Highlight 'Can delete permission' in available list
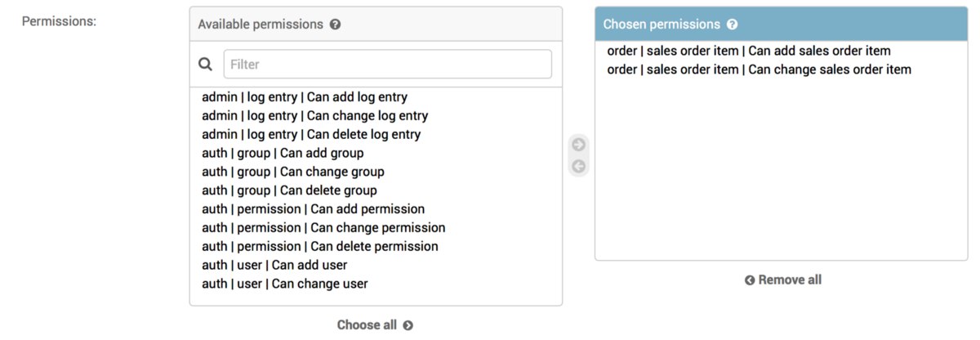Image resolution: width=980 pixels, height=340 pixels. 320,247
